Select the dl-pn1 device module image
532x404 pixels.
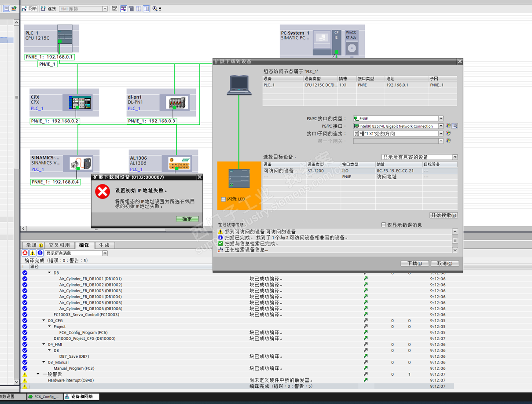pos(178,103)
